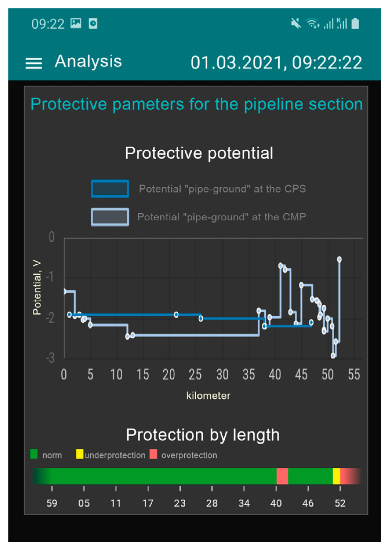Tap the battery status icon

(x=355, y=23)
